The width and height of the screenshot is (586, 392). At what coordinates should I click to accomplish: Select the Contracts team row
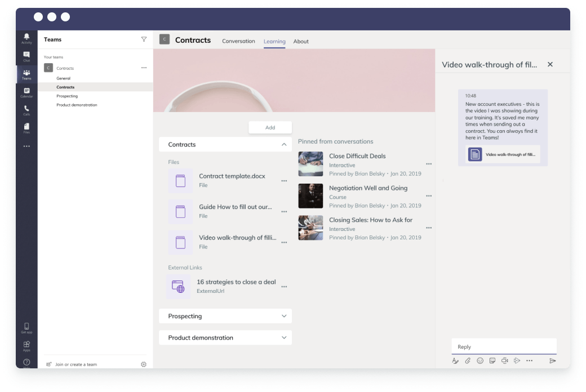(95, 68)
